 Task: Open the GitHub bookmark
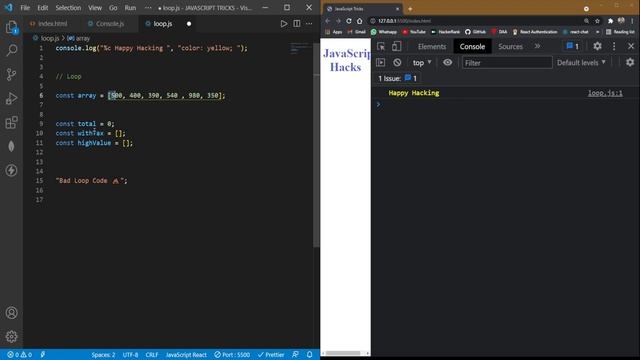476,31
